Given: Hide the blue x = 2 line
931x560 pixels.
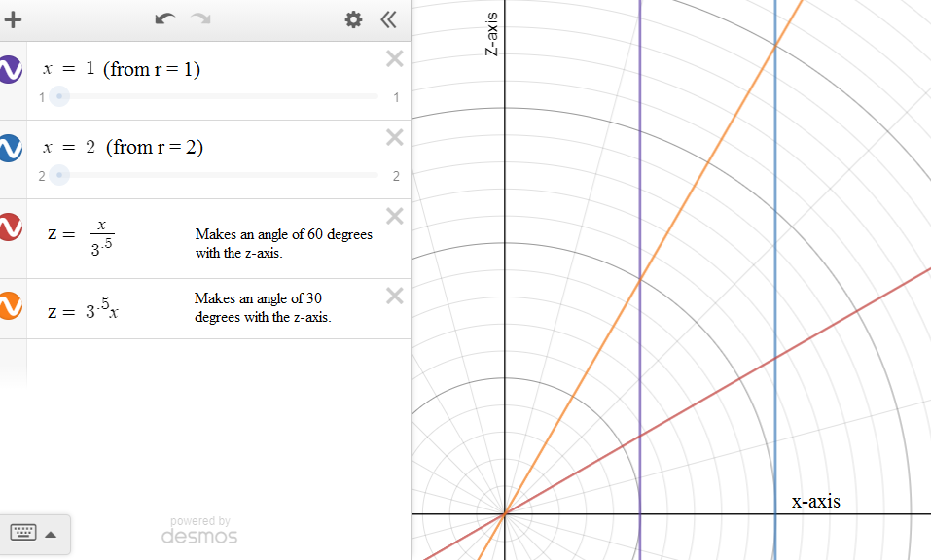Looking at the screenshot, I should coord(10,149).
